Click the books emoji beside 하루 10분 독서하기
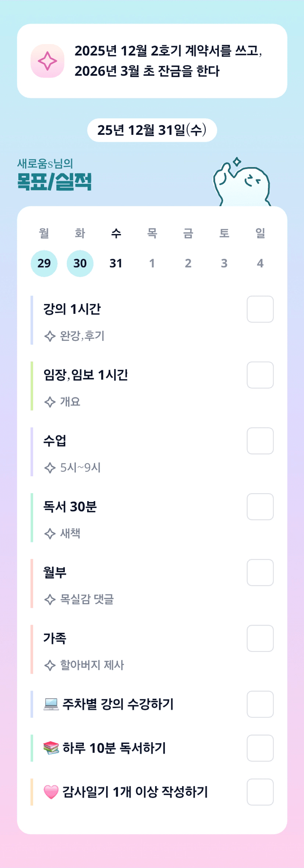This screenshot has width=304, height=868. (51, 748)
